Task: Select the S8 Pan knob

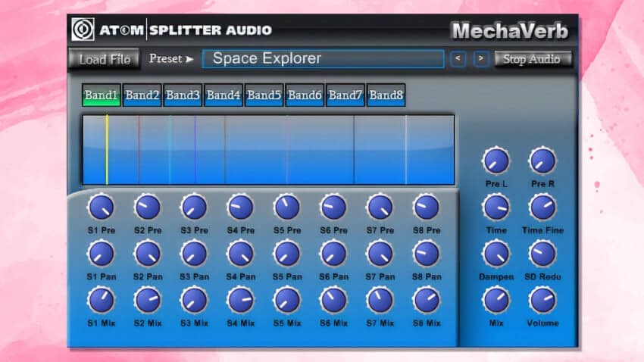Action: tap(427, 254)
